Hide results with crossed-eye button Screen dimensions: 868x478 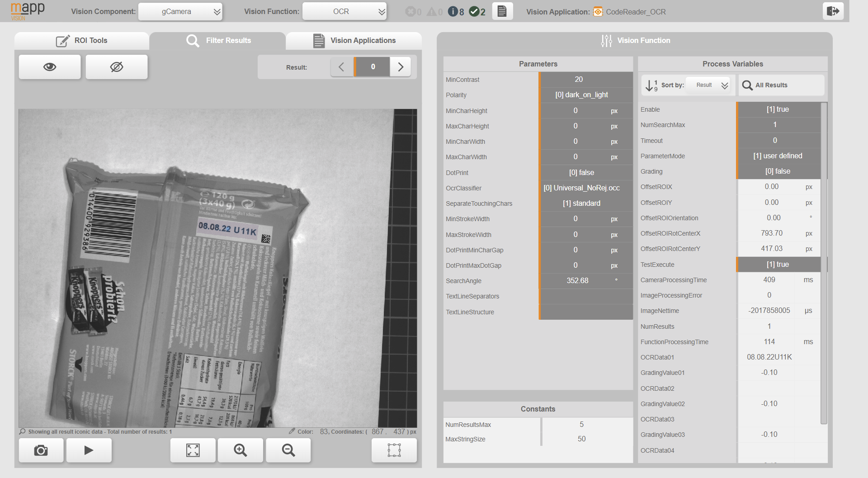coord(117,67)
